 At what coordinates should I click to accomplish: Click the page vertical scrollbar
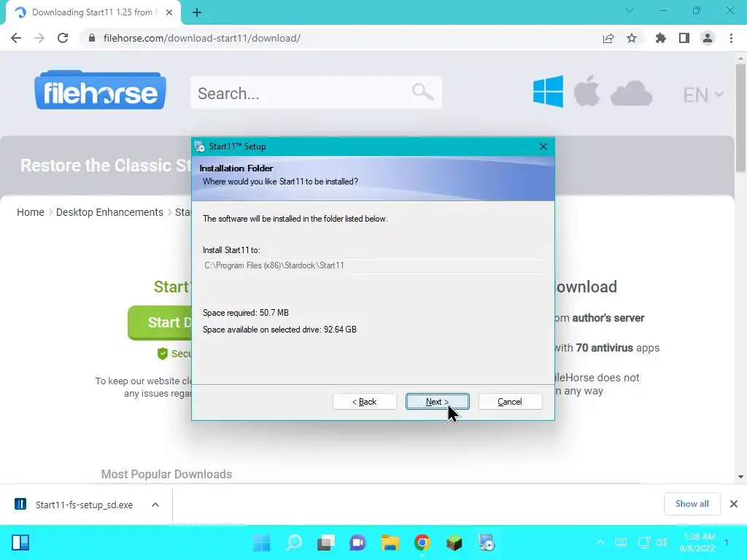[x=740, y=119]
